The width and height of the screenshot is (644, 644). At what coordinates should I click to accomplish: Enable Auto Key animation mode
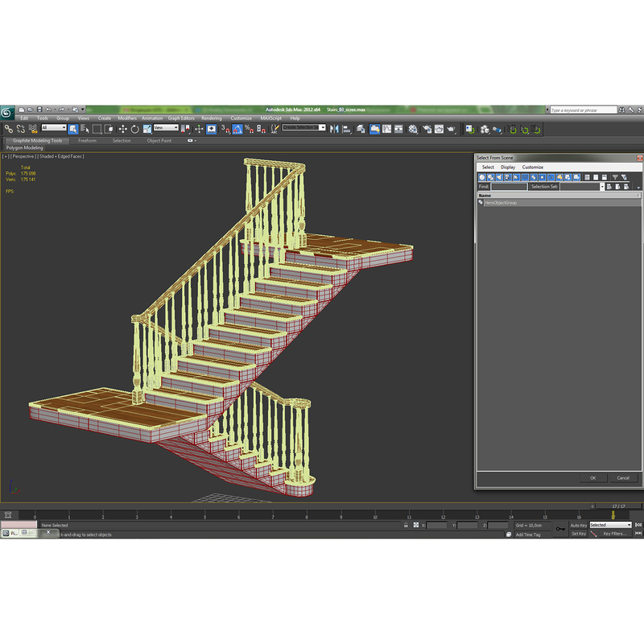coord(578,524)
